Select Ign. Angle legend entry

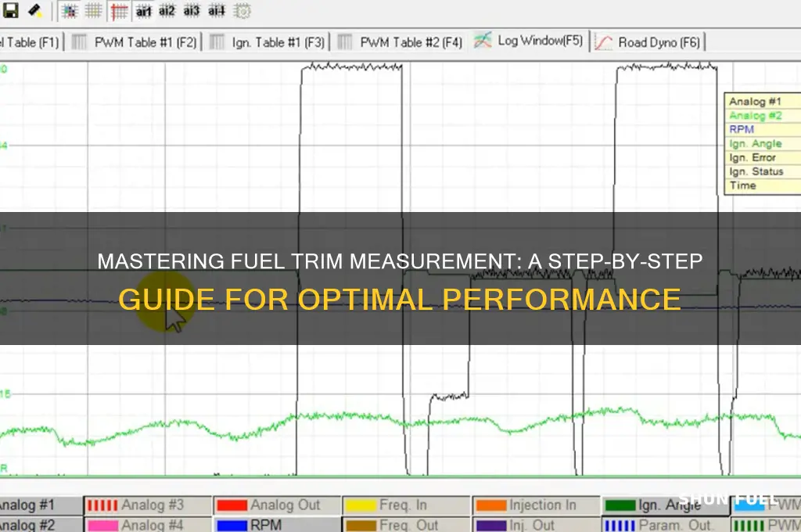tap(755, 144)
